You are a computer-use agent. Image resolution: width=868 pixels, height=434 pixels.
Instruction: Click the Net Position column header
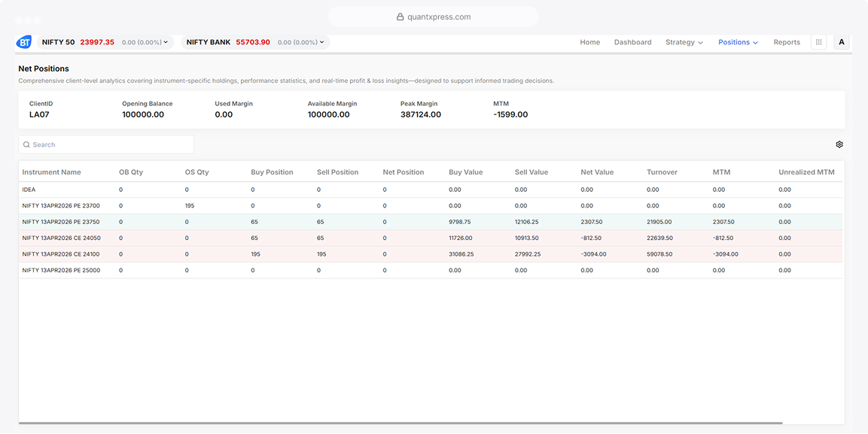(404, 172)
